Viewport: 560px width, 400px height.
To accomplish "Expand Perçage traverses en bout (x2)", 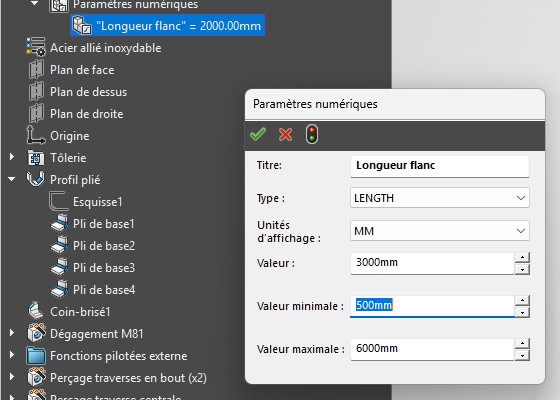I will pyautogui.click(x=12, y=377).
